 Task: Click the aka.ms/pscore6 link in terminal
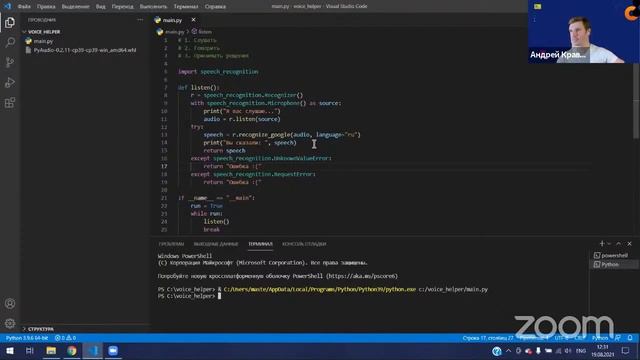pyautogui.click(x=362, y=276)
